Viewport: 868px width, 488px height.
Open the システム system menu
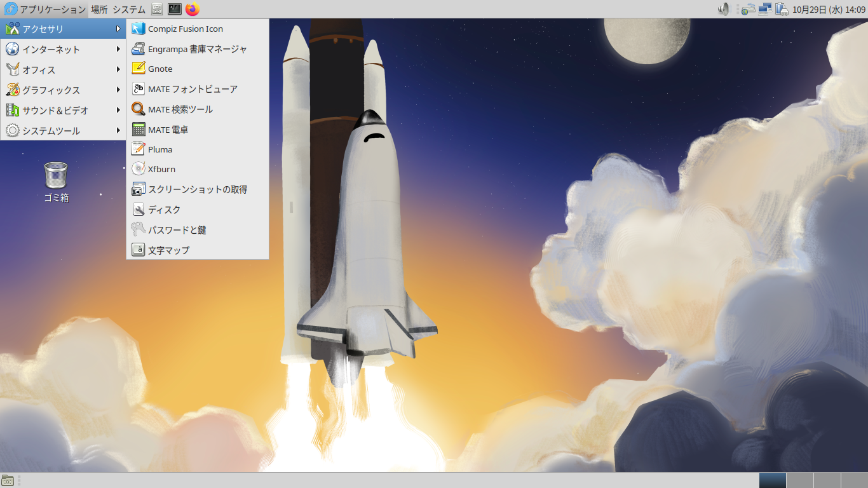click(x=129, y=9)
